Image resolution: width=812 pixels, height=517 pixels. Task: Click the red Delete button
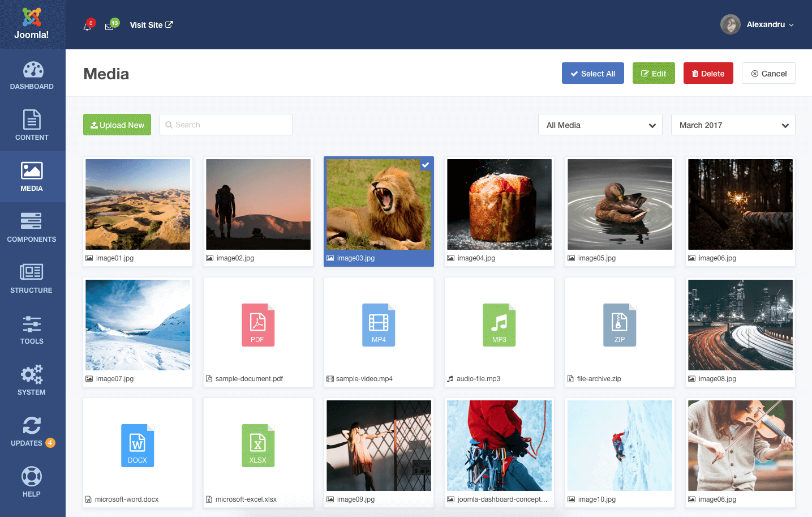pos(708,74)
